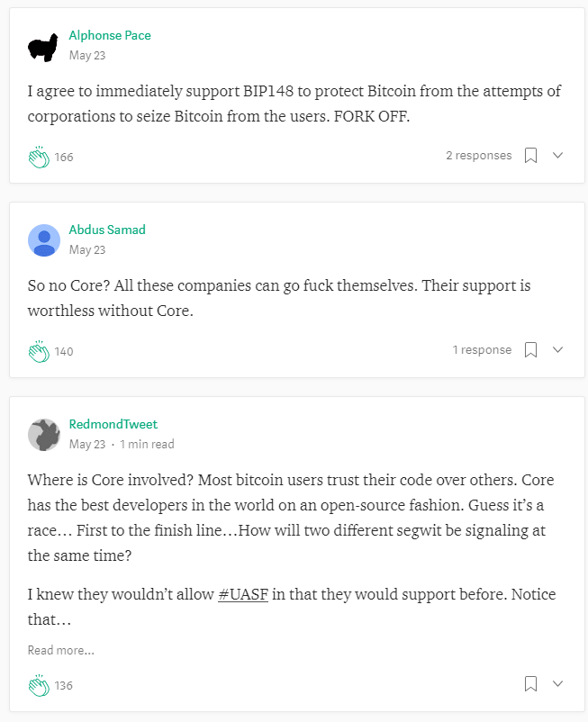Click Abdus Samad's profile avatar

coord(43,240)
